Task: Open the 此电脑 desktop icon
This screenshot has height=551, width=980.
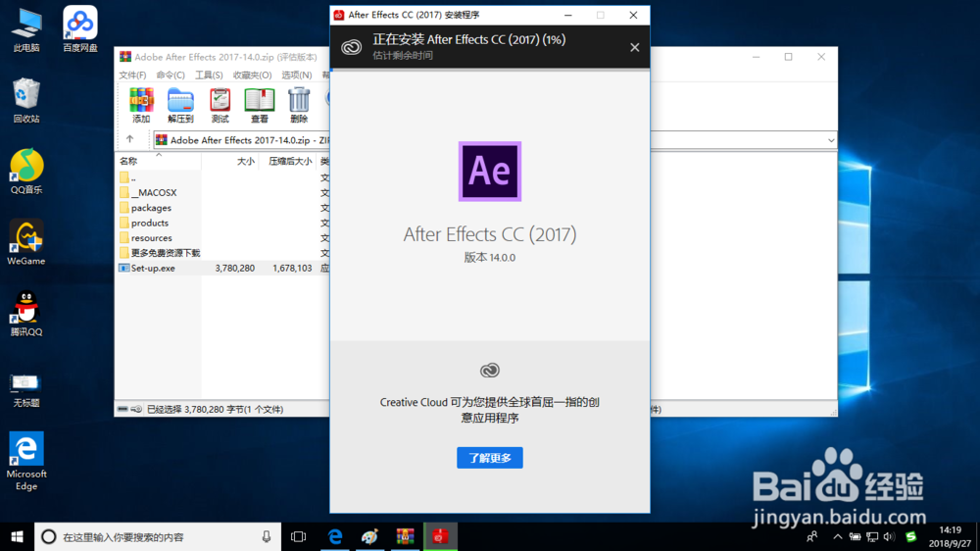Action: [26, 29]
